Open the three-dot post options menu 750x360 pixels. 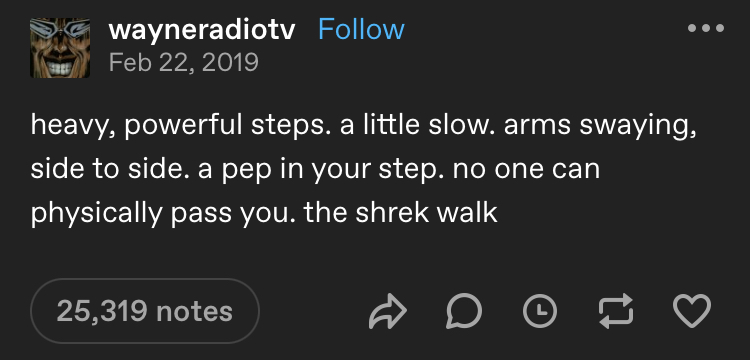point(706,29)
